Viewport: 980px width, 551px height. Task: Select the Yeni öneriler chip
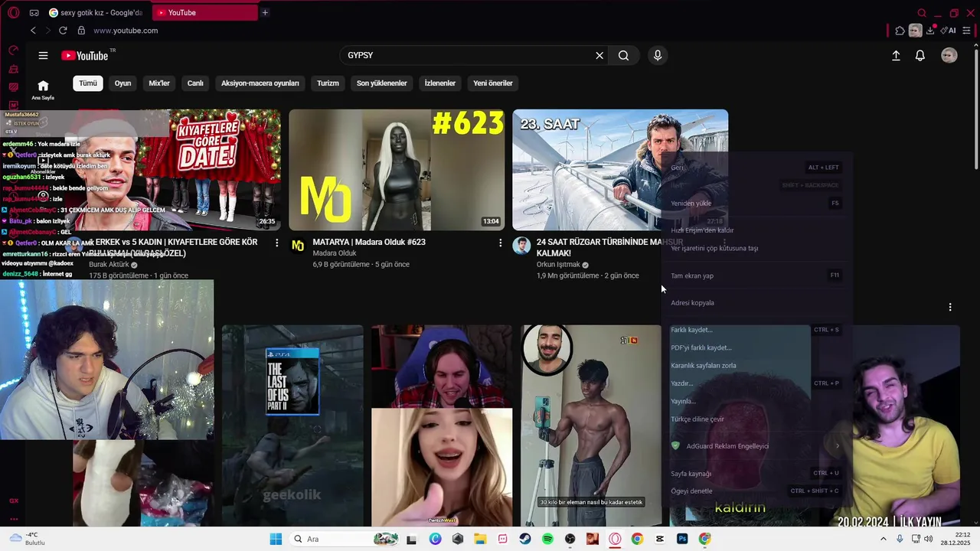(493, 83)
